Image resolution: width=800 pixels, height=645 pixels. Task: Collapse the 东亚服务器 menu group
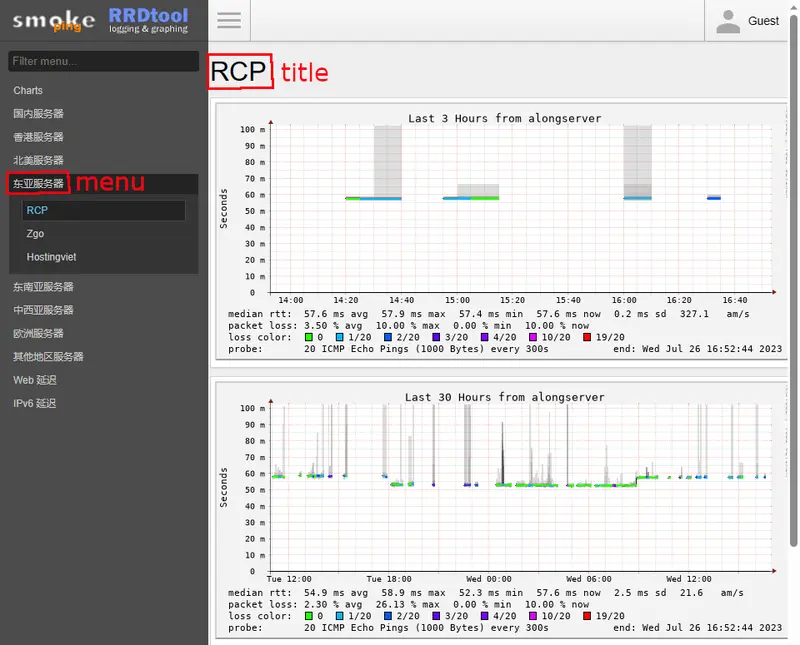[38, 184]
